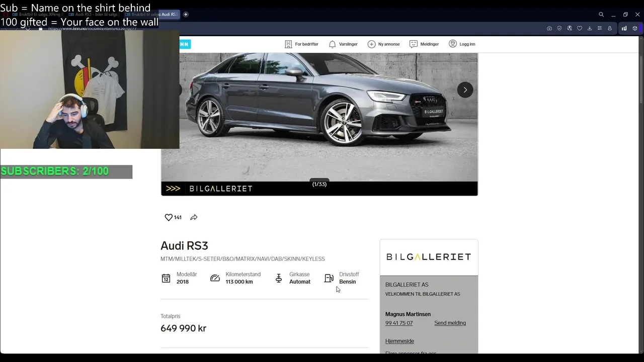
Task: Click the Drivstoff fuel pump icon
Action: pyautogui.click(x=329, y=278)
